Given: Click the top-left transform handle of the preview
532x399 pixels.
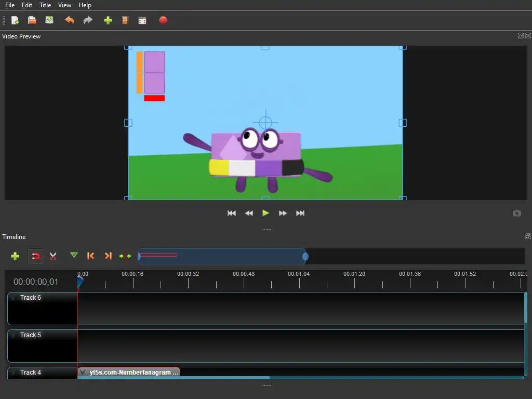Looking at the screenshot, I should [128, 47].
